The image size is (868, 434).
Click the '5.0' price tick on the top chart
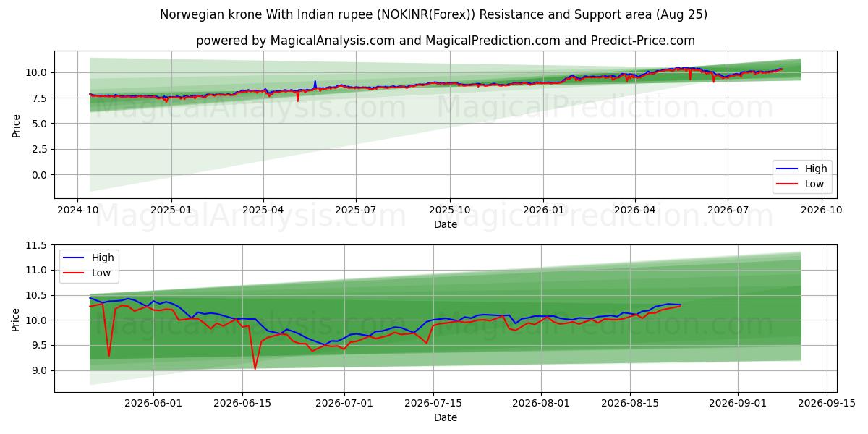click(41, 124)
